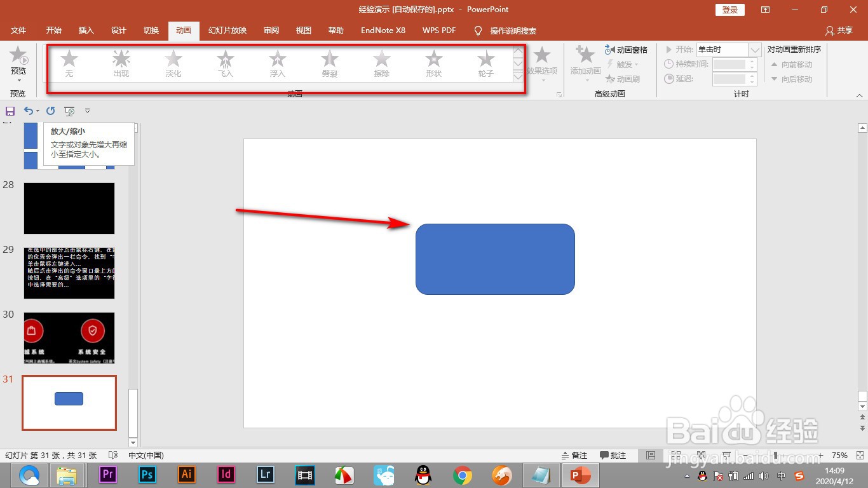The image size is (868, 488).
Task: Select the 劈裂 split animation effect
Action: (x=330, y=64)
